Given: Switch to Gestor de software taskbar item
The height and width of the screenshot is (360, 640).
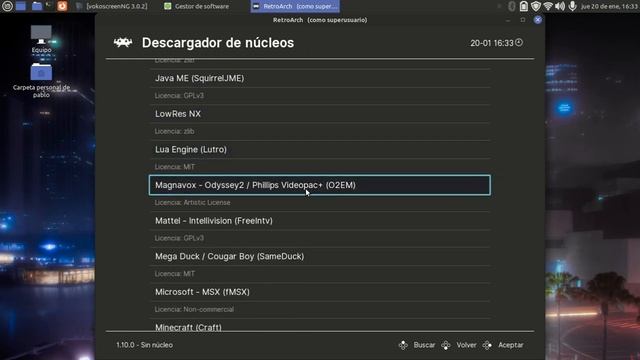Looking at the screenshot, I should click(197, 6).
